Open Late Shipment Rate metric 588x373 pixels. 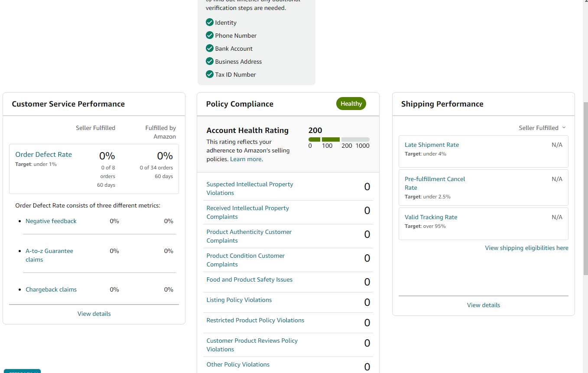click(432, 145)
